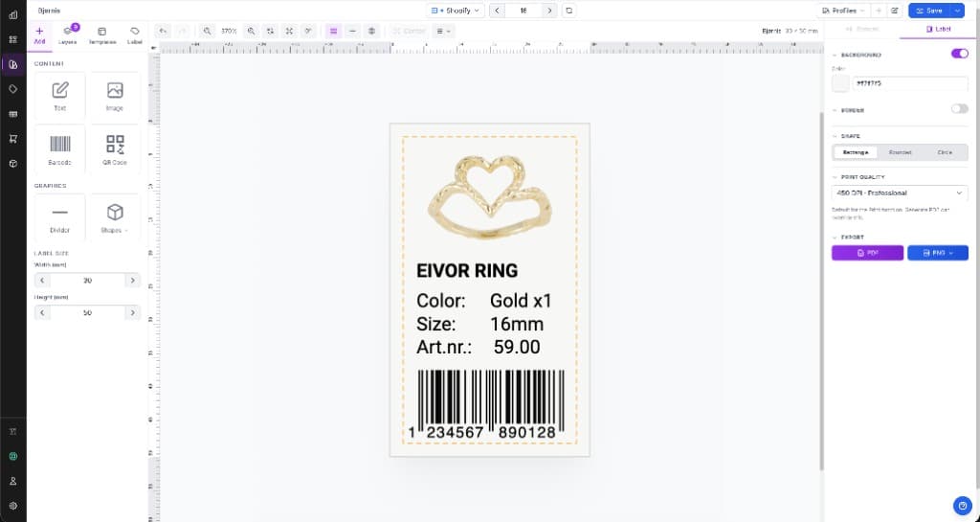Switch to the Layers tab

pyautogui.click(x=68, y=35)
